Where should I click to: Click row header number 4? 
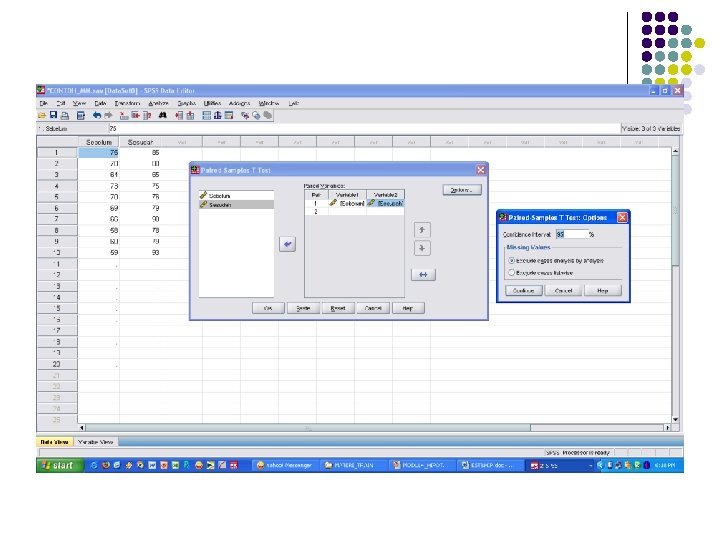(56, 186)
